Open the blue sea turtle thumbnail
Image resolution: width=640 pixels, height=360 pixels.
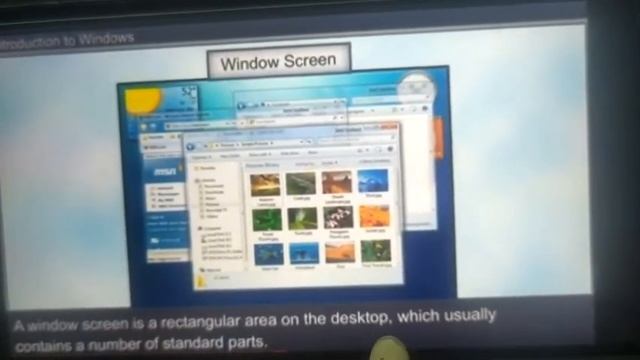pyautogui.click(x=269, y=255)
